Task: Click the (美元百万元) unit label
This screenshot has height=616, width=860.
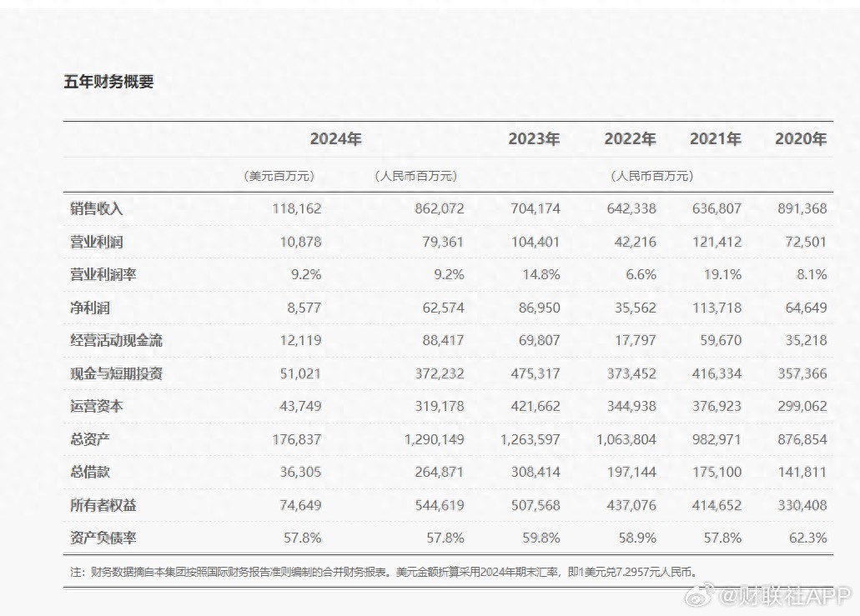Action: coord(279,176)
